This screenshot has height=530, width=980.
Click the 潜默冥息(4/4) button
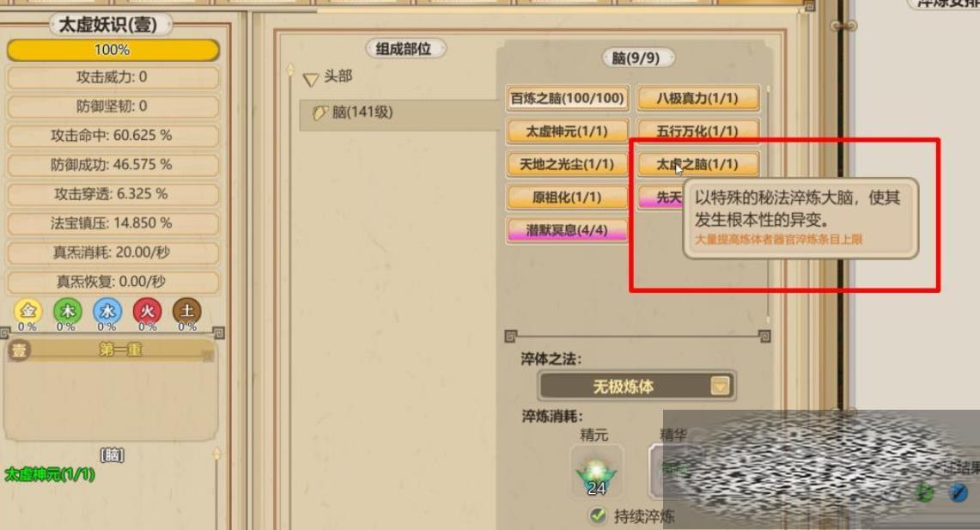(567, 230)
